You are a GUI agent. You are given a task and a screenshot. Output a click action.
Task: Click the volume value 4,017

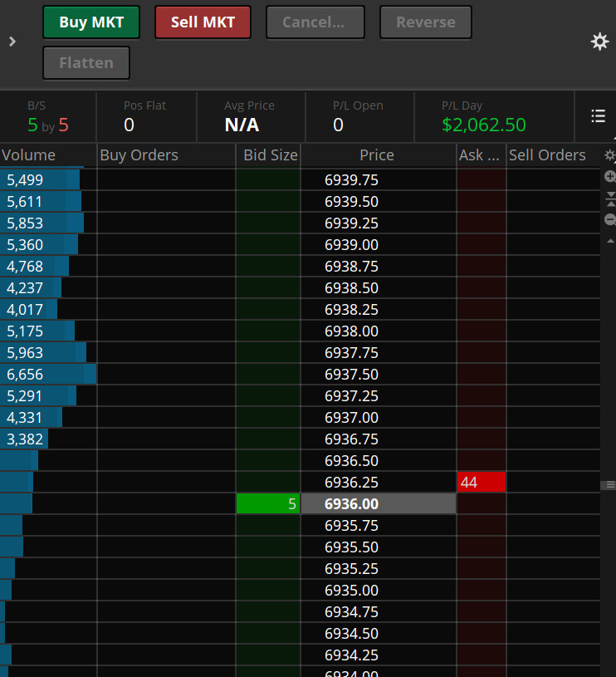coord(25,309)
